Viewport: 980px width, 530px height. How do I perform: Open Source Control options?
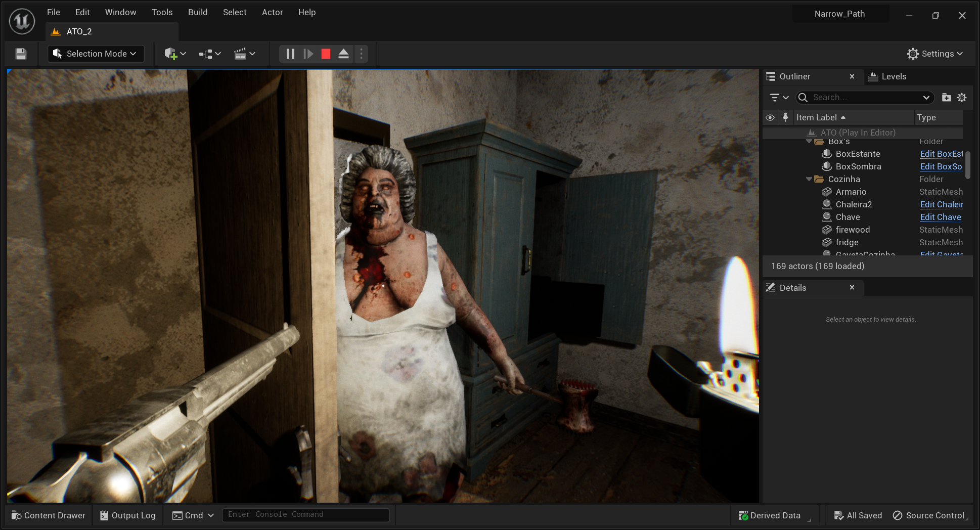pyautogui.click(x=929, y=515)
